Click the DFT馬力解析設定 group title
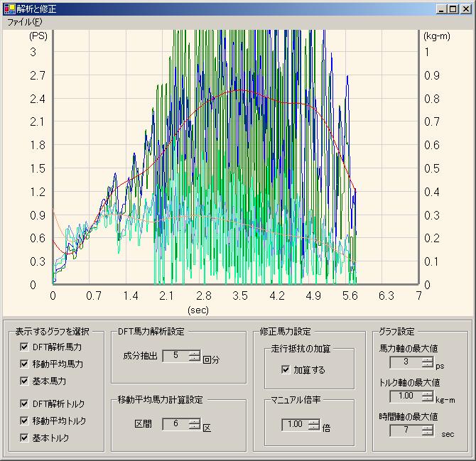 point(151,331)
